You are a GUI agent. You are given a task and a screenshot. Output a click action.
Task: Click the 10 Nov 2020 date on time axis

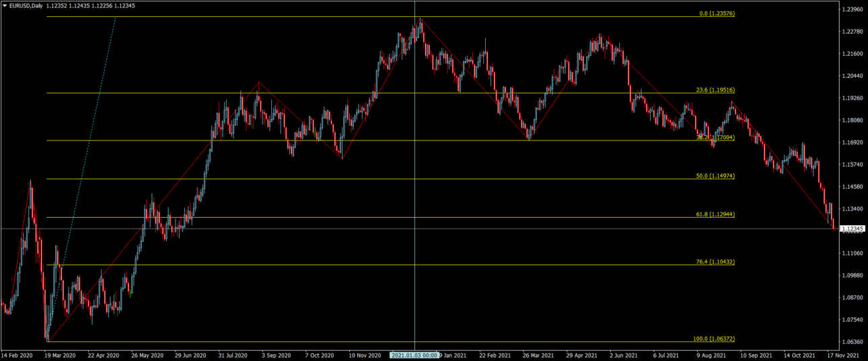point(363,355)
